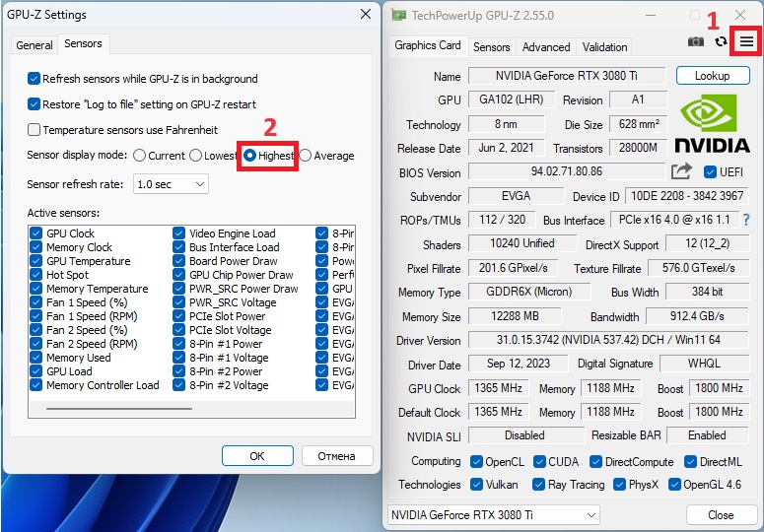The image size is (764, 532).
Task: Uncheck Fan 1 Speed (%) sensor
Action: (35, 301)
